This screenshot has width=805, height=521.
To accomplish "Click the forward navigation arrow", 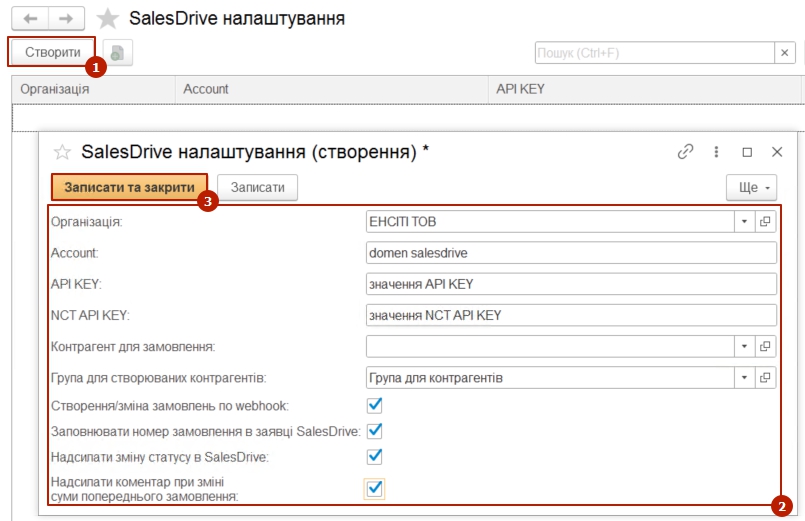I will (x=66, y=19).
